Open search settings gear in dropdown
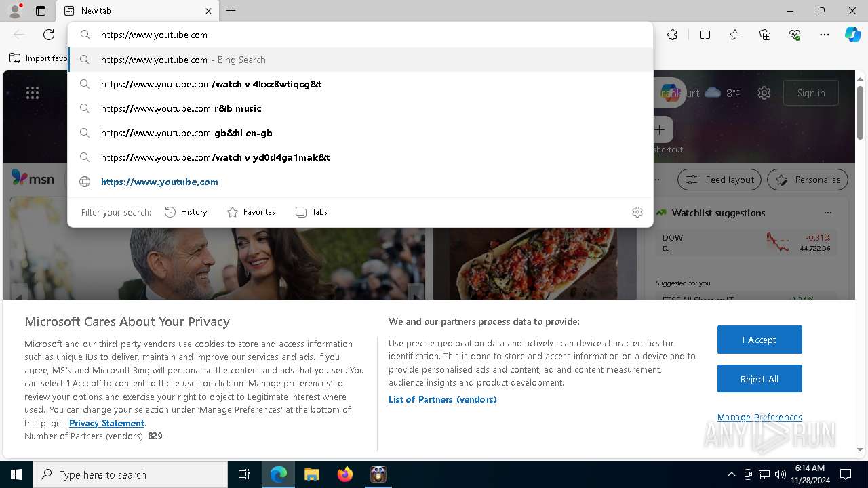This screenshot has height=488, width=868. (x=637, y=212)
